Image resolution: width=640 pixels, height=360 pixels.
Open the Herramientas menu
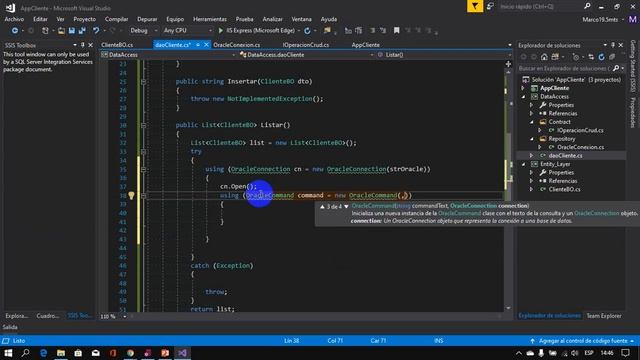click(210, 19)
